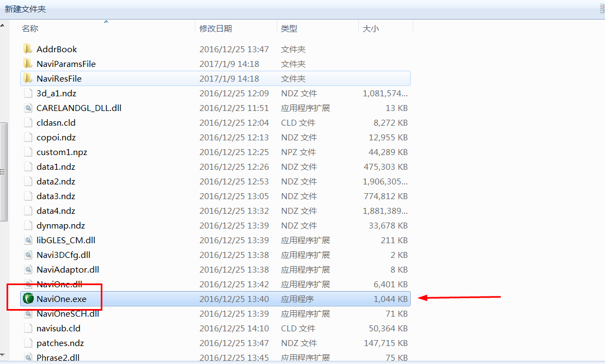
Task: Select the patches.ndz file row
Action: [x=215, y=343]
